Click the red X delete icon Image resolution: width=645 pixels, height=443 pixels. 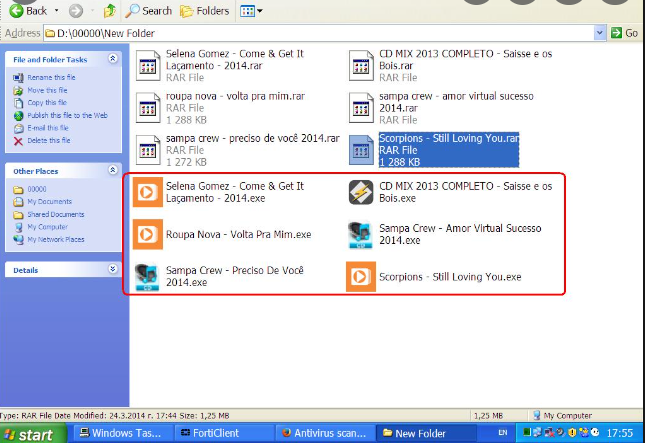[18, 141]
